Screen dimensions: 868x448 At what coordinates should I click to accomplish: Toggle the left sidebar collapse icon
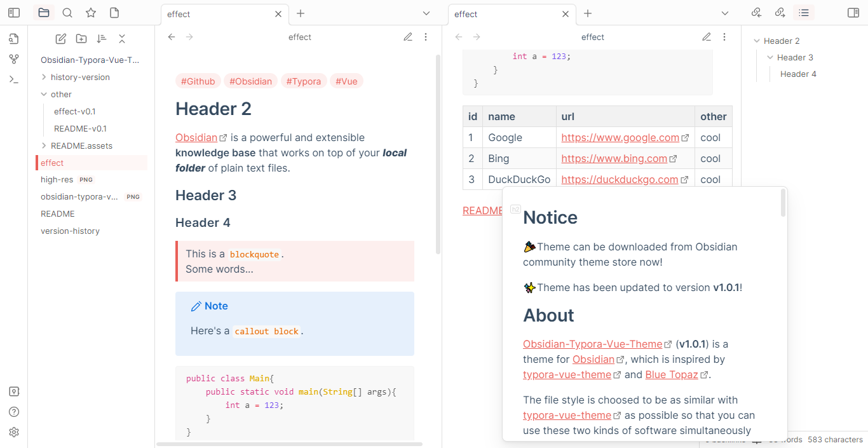click(x=14, y=13)
